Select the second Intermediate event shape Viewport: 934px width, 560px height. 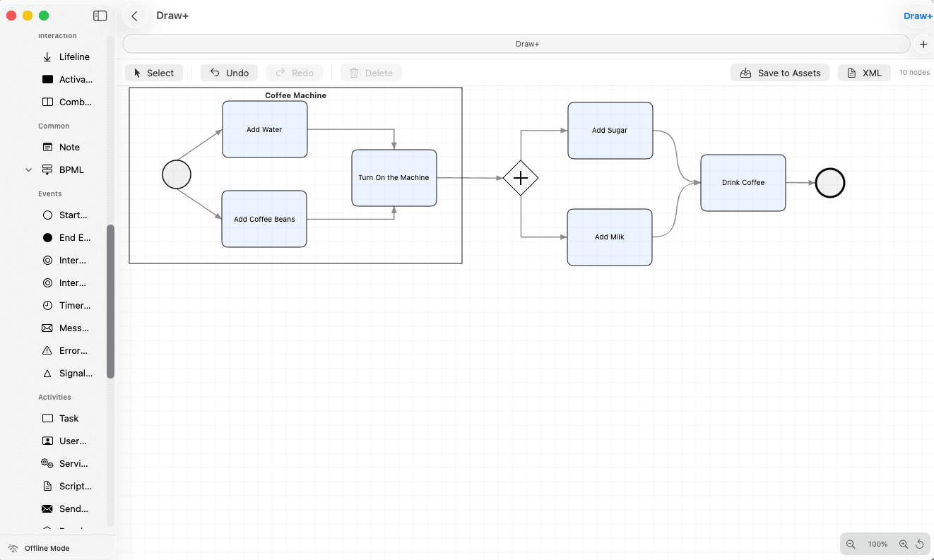[65, 282]
